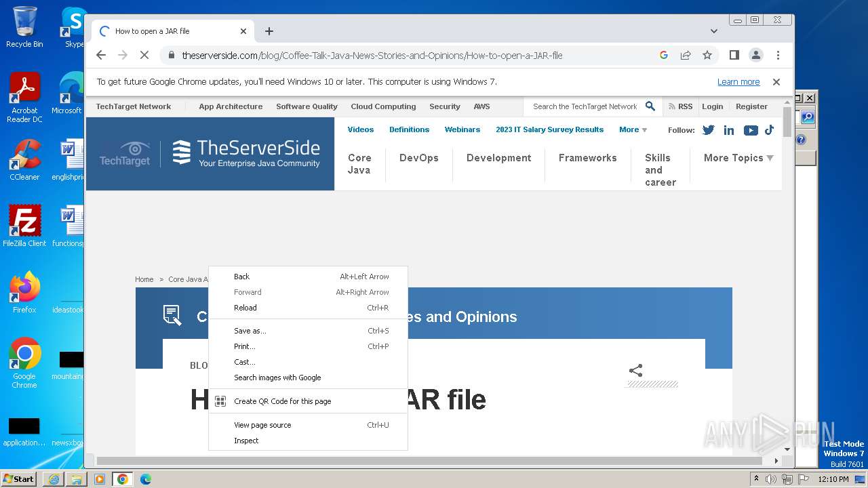
Task: Open the AWS network link
Action: pyautogui.click(x=481, y=106)
